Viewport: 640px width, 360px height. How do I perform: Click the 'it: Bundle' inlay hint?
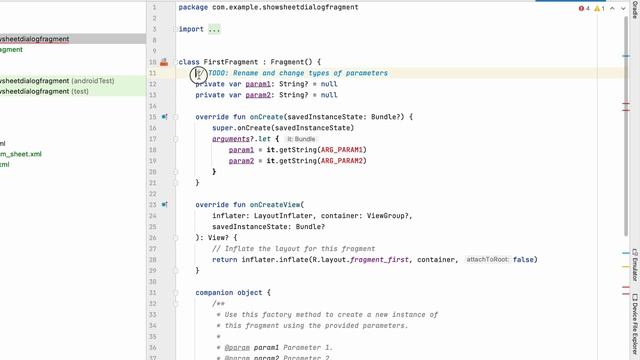pos(301,139)
